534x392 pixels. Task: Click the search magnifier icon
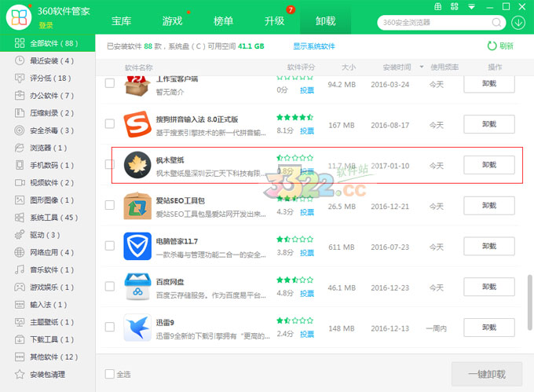(498, 22)
